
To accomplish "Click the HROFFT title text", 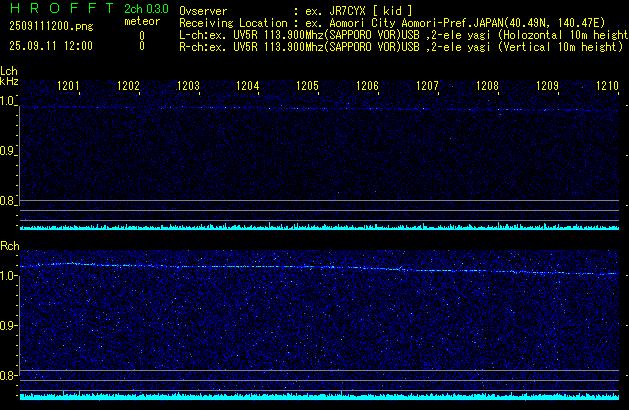I will 62,8.
